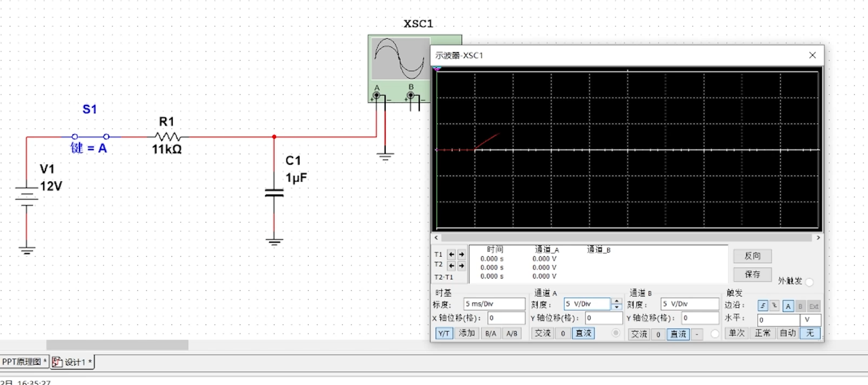Choose 无 trigger mode

point(810,333)
